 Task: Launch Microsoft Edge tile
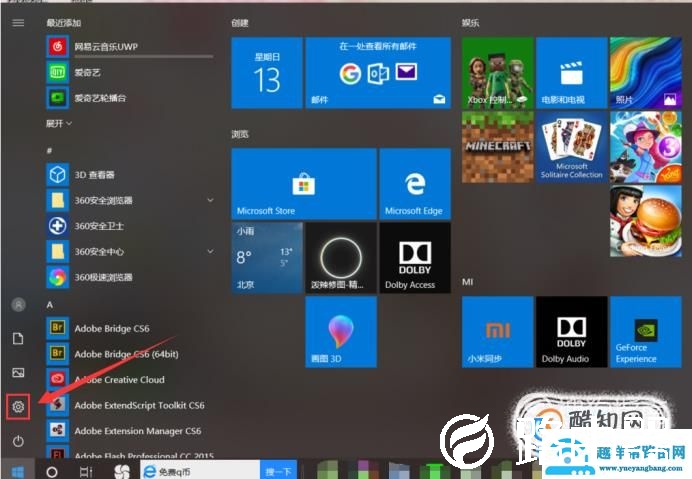pyautogui.click(x=415, y=184)
